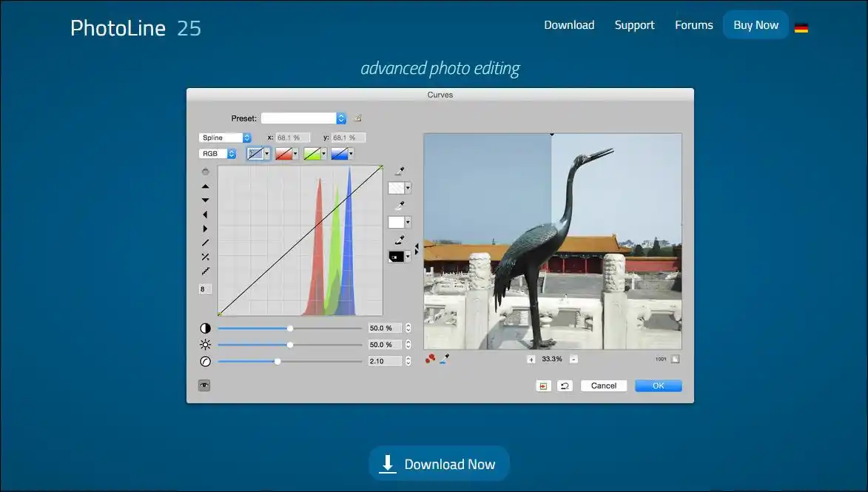
Task: Select the eyedropper below the preview image
Action: [445, 360]
